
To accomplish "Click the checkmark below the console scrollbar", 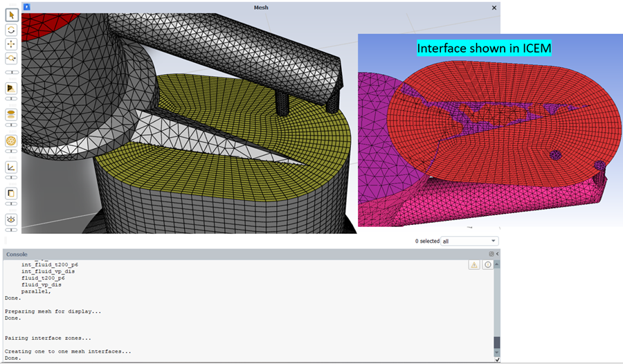I will pos(497,360).
